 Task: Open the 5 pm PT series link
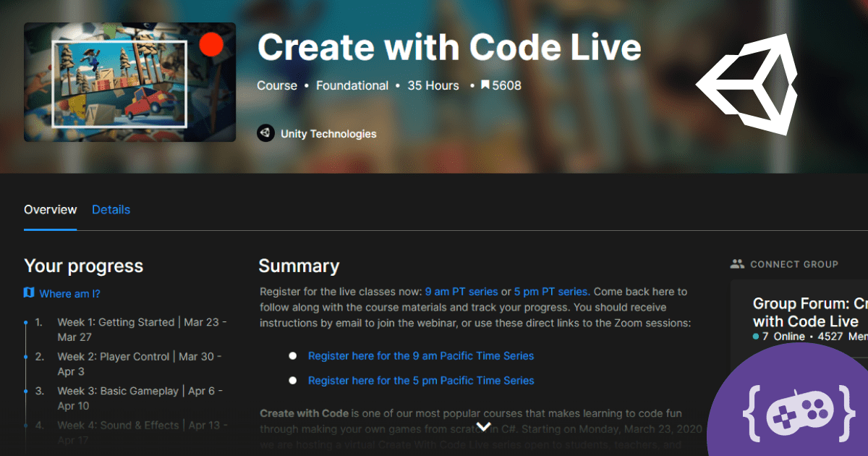click(x=550, y=291)
